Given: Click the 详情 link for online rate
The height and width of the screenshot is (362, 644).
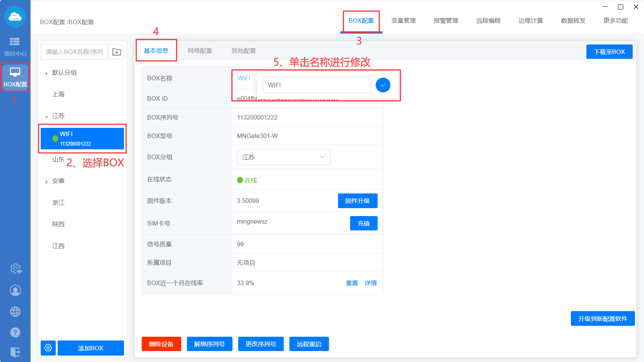Looking at the screenshot, I should (x=370, y=283).
